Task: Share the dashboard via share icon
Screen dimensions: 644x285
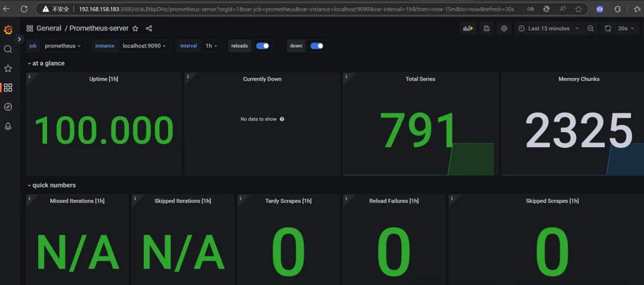Action: (x=148, y=29)
